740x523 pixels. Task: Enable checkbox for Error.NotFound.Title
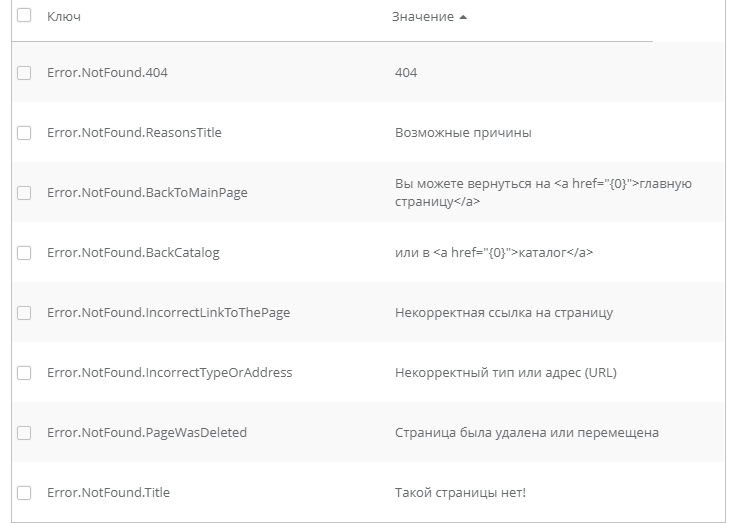[x=24, y=493]
